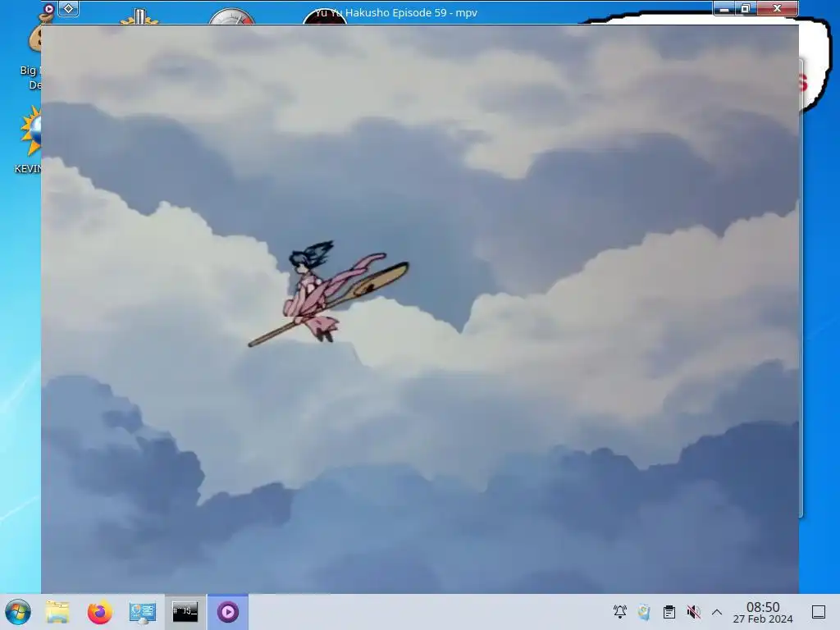Click the muted volume tray icon

[693, 612]
